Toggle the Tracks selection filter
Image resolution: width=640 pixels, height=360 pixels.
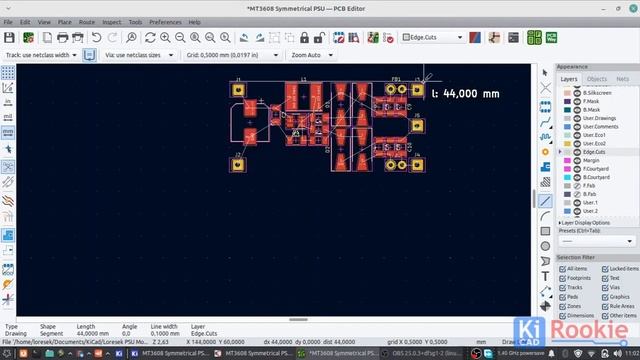click(562, 287)
